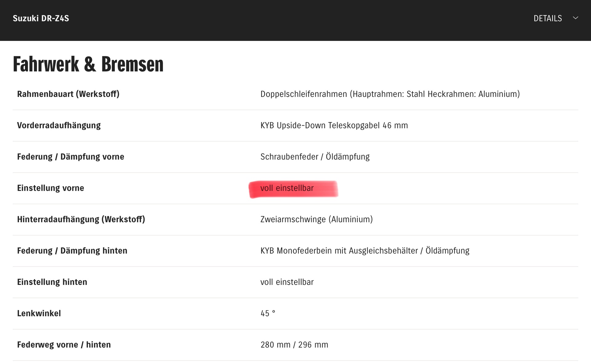Click the Hinterradaufhängung (Werkstoff) label
This screenshot has height=364, width=591.
point(81,219)
